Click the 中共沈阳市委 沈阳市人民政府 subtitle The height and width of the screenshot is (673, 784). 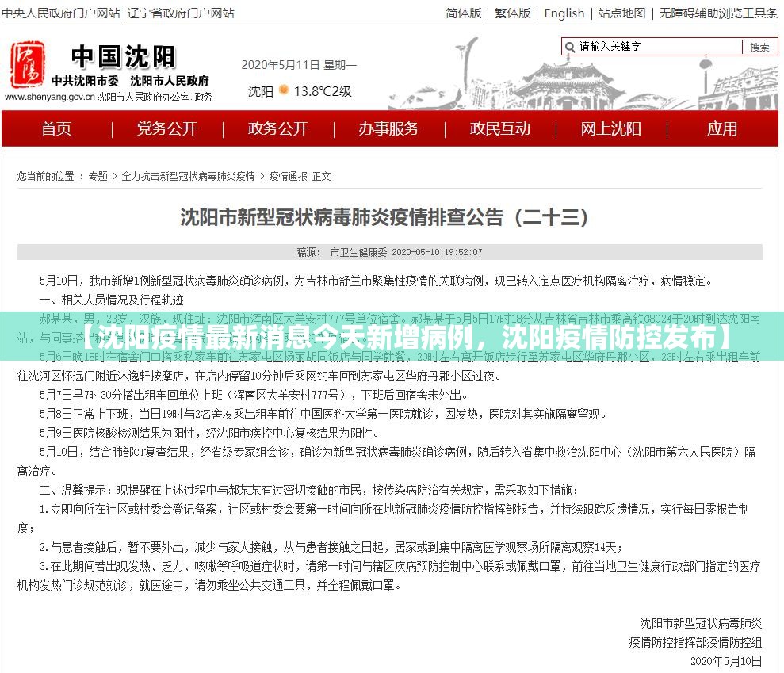(x=130, y=81)
